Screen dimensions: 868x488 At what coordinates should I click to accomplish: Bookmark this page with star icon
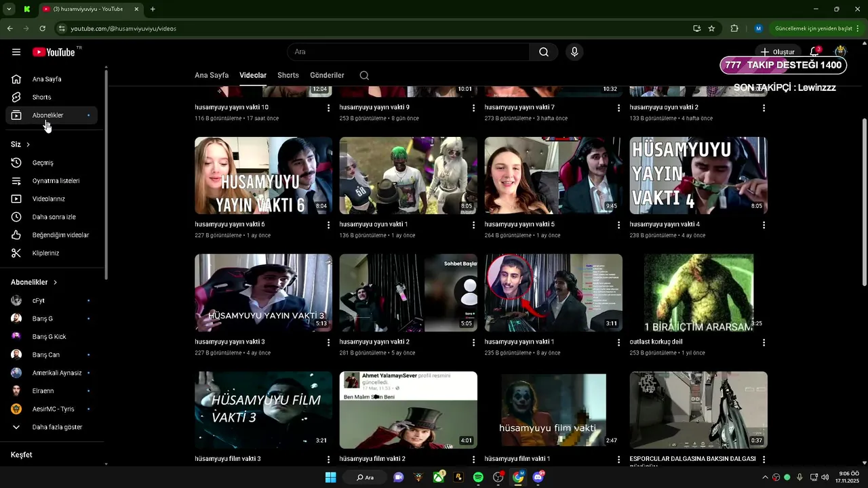[711, 28]
